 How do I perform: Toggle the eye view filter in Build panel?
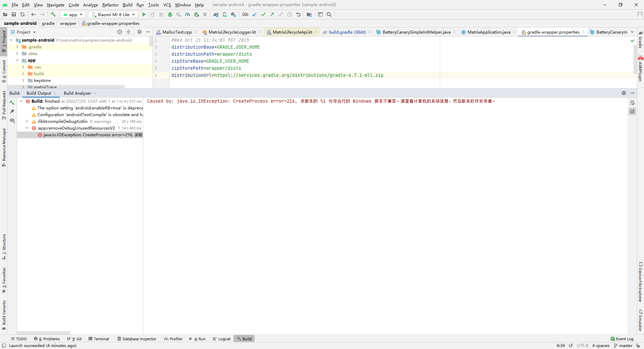pos(12,120)
